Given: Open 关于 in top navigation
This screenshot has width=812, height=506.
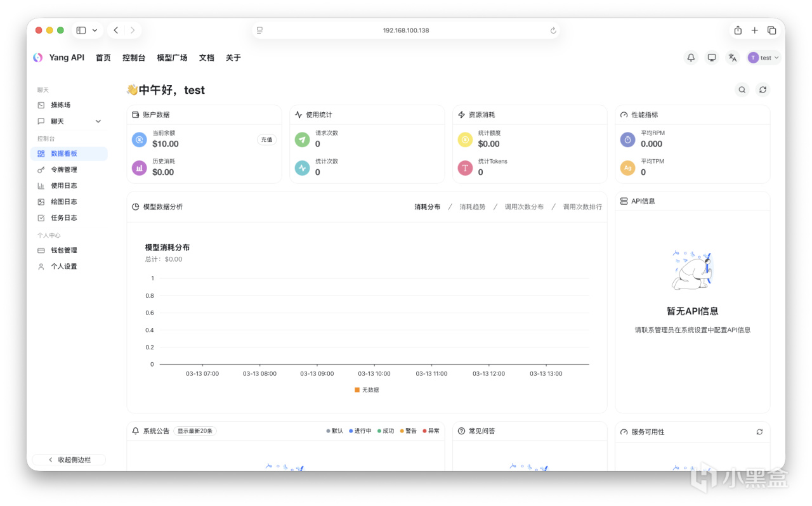Looking at the screenshot, I should click(x=233, y=58).
